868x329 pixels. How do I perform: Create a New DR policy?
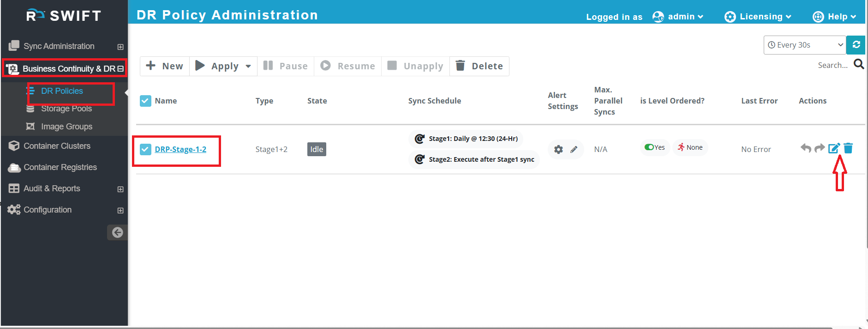[165, 66]
